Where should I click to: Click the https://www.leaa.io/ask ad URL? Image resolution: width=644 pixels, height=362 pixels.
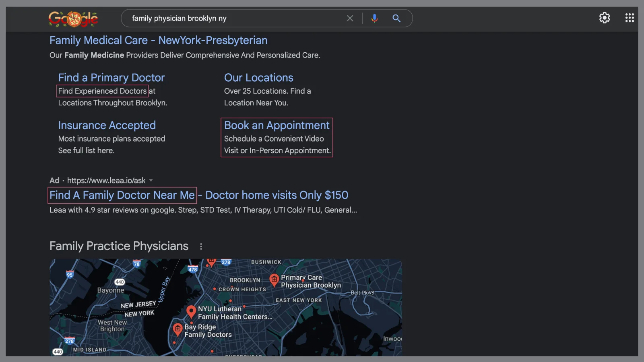(106, 181)
